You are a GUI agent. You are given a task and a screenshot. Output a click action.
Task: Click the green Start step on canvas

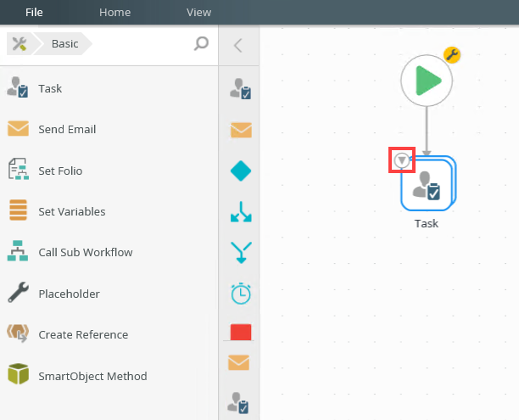tap(427, 81)
